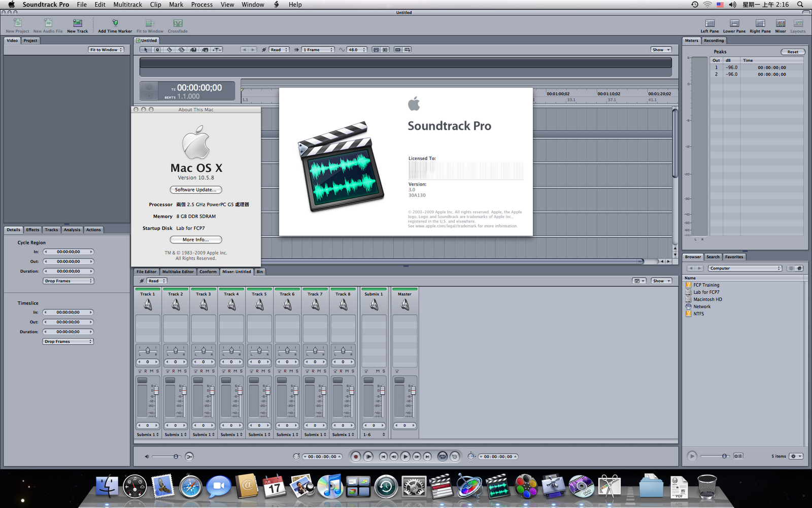Image resolution: width=812 pixels, height=508 pixels.
Task: Switch to the Search tab in Browser
Action: pyautogui.click(x=713, y=257)
